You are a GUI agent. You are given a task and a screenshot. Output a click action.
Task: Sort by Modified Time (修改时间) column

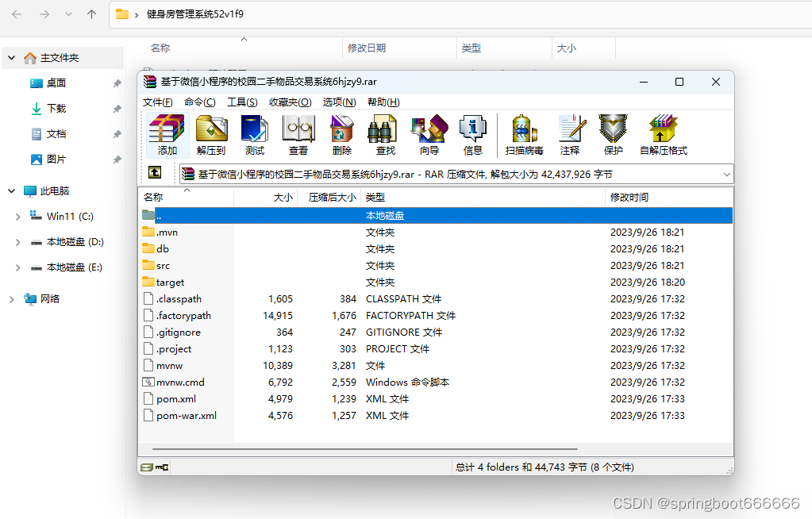(669, 198)
